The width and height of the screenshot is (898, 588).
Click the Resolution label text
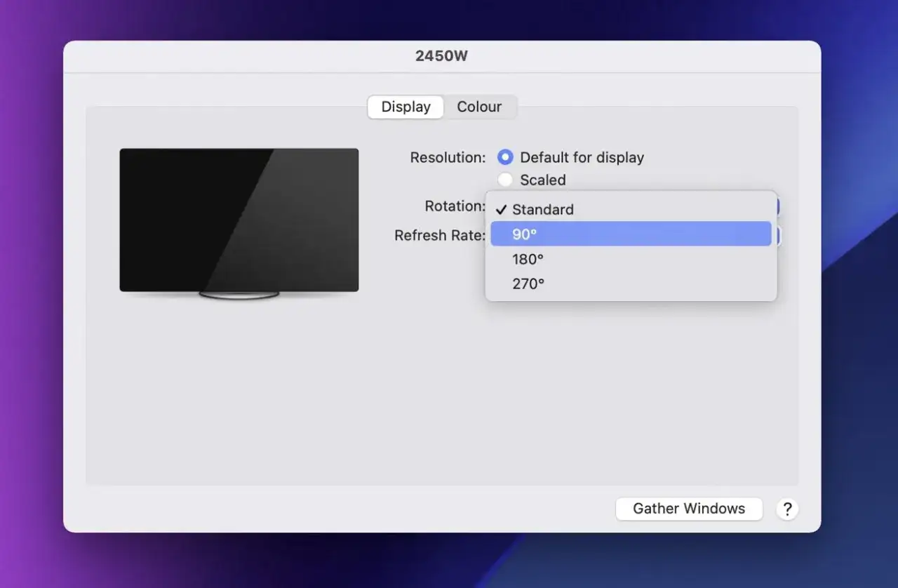(x=448, y=158)
